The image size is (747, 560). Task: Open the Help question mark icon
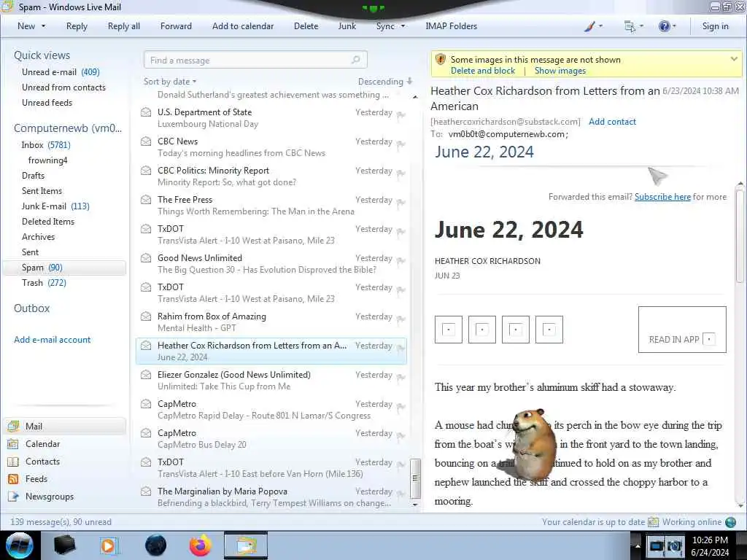click(x=664, y=26)
